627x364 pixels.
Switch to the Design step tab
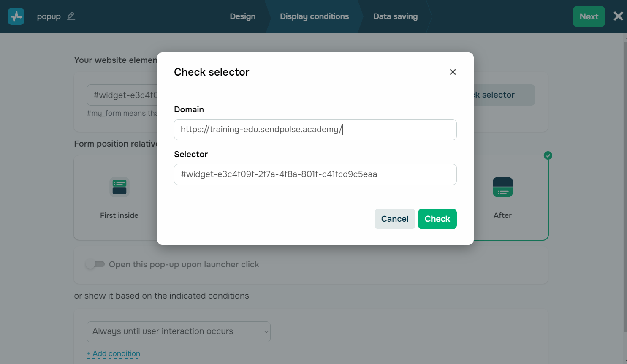pos(242,16)
